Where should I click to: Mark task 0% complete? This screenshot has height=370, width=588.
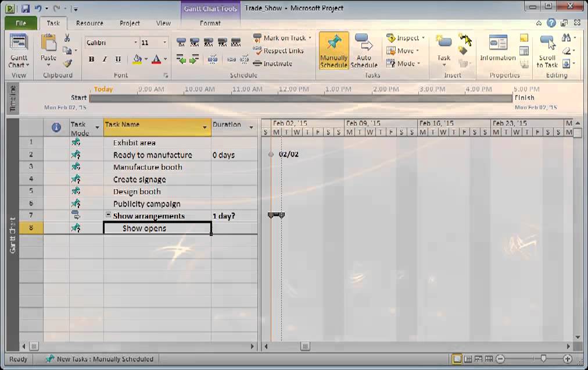tap(181, 42)
